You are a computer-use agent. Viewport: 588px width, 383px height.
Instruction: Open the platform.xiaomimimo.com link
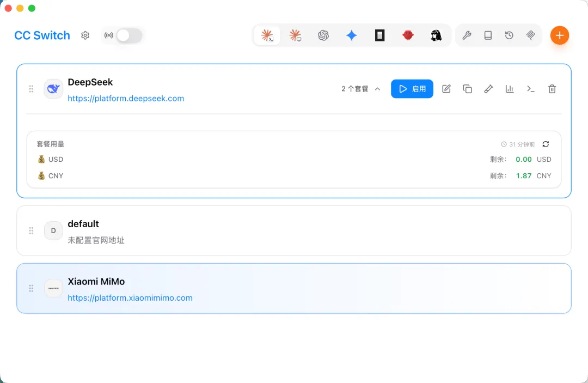[130, 298]
